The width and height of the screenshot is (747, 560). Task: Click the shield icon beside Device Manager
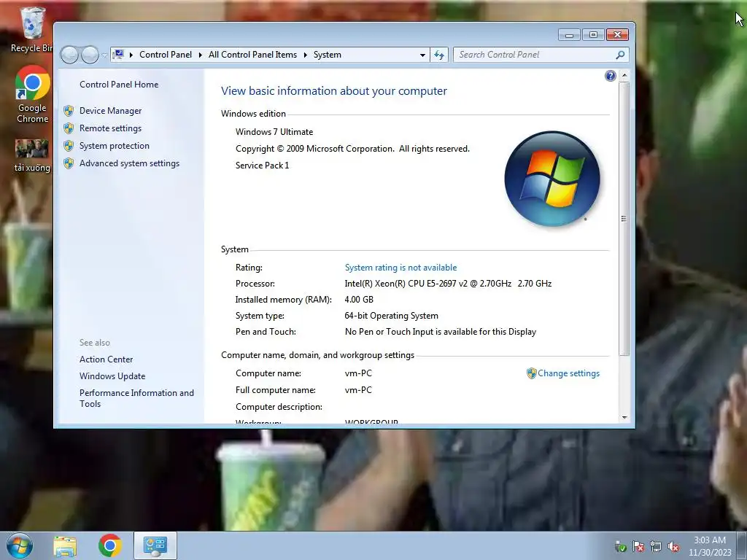click(69, 111)
